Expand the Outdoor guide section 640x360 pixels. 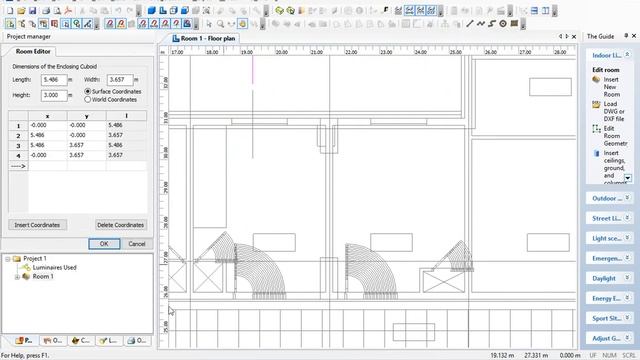[x=627, y=198]
